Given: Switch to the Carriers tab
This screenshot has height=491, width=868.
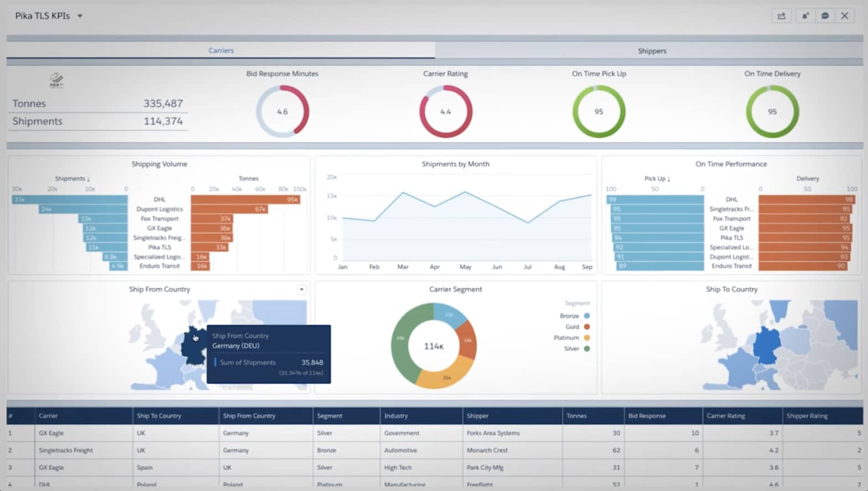Looking at the screenshot, I should click(221, 50).
